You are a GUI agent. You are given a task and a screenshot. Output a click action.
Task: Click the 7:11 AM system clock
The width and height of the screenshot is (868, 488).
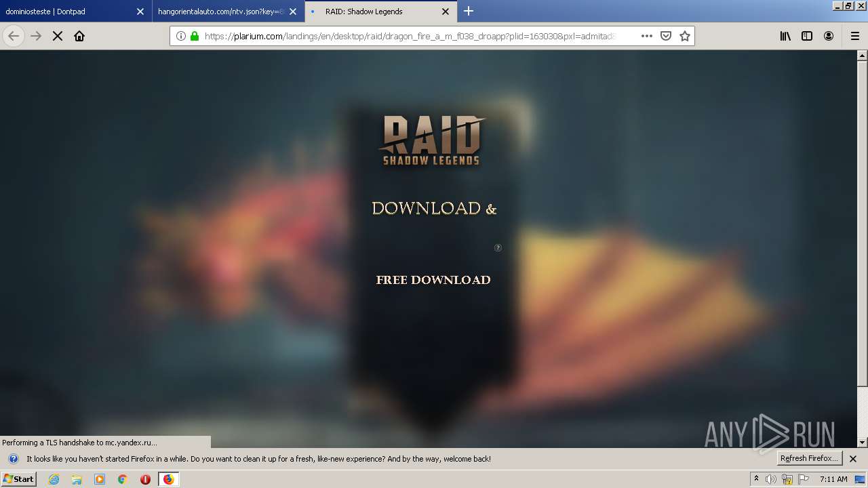tap(833, 479)
